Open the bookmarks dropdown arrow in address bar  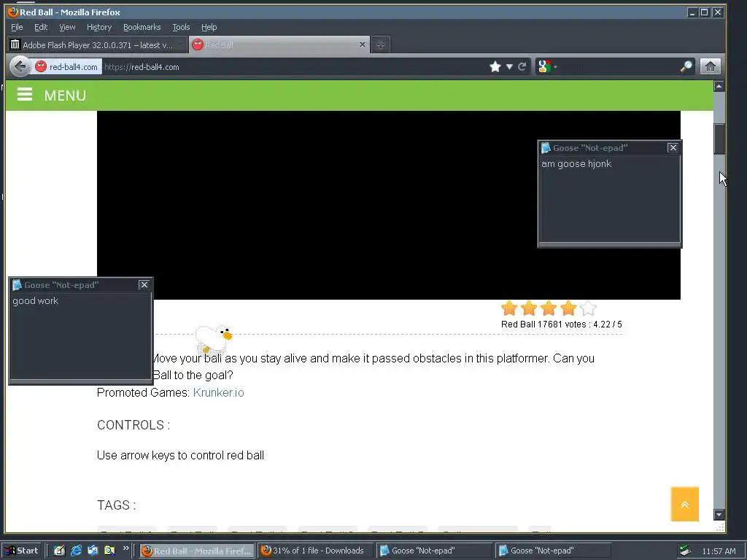click(509, 66)
